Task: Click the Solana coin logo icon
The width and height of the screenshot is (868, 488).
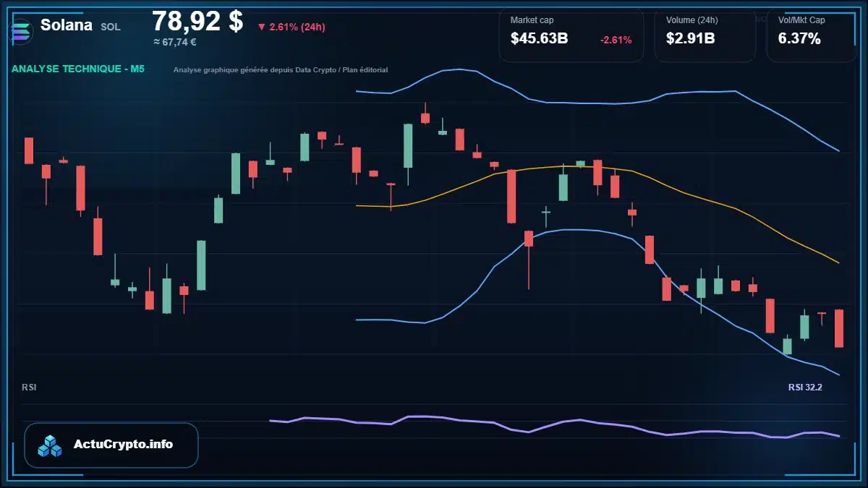Action: click(21, 31)
